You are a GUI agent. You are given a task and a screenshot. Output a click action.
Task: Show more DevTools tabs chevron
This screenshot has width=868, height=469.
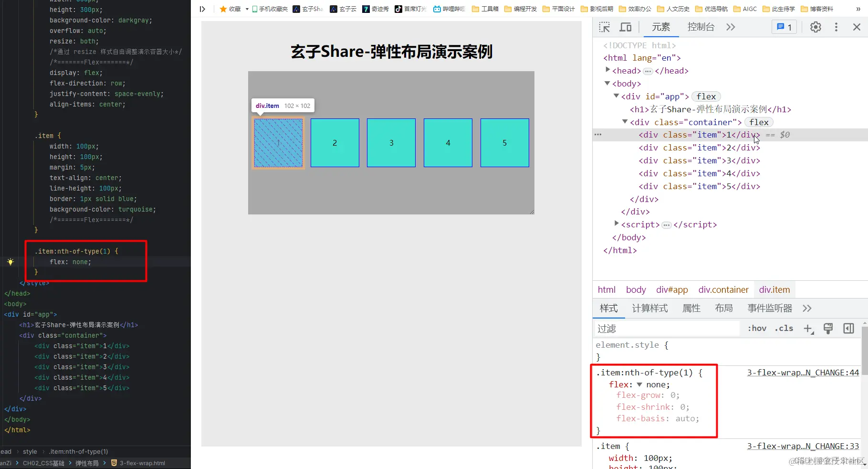[x=731, y=27]
